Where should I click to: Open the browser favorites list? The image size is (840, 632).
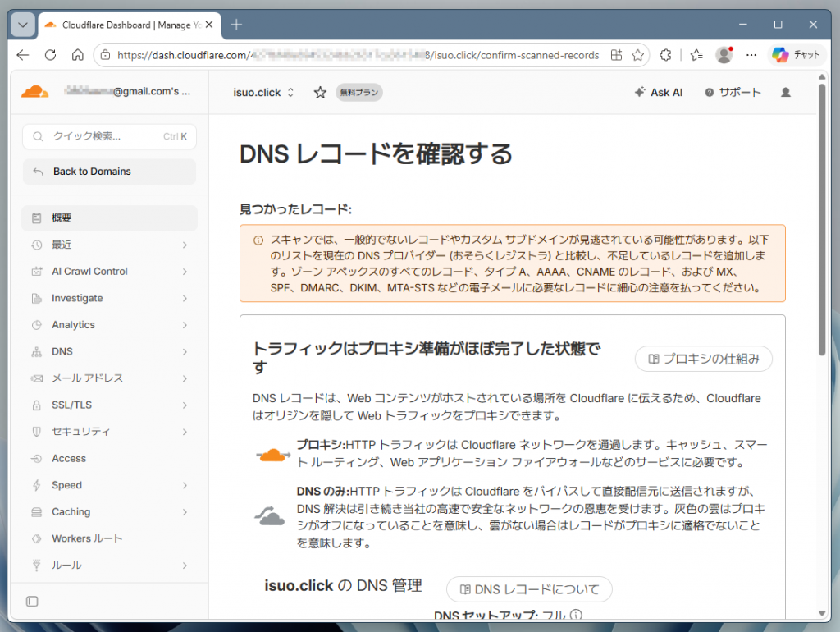696,55
